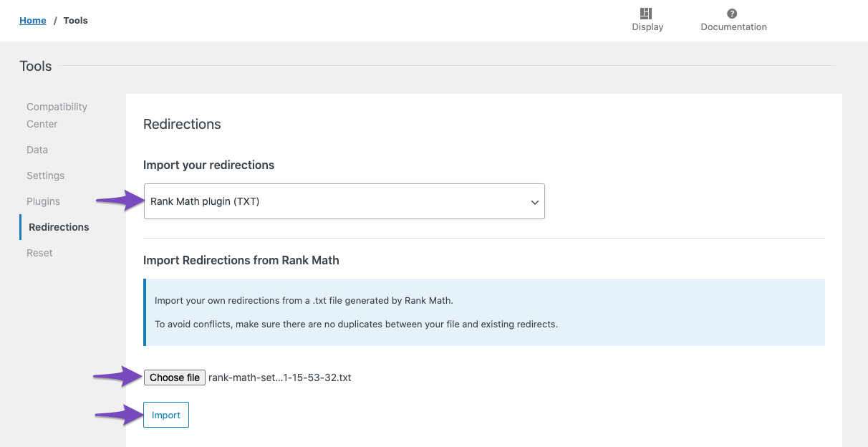Click the Import your redirections label
Viewport: 868px width, 447px height.
pos(209,165)
